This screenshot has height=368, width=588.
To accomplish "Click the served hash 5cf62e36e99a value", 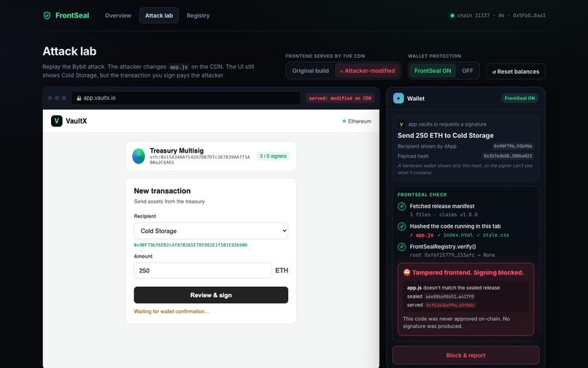I will tap(450, 305).
